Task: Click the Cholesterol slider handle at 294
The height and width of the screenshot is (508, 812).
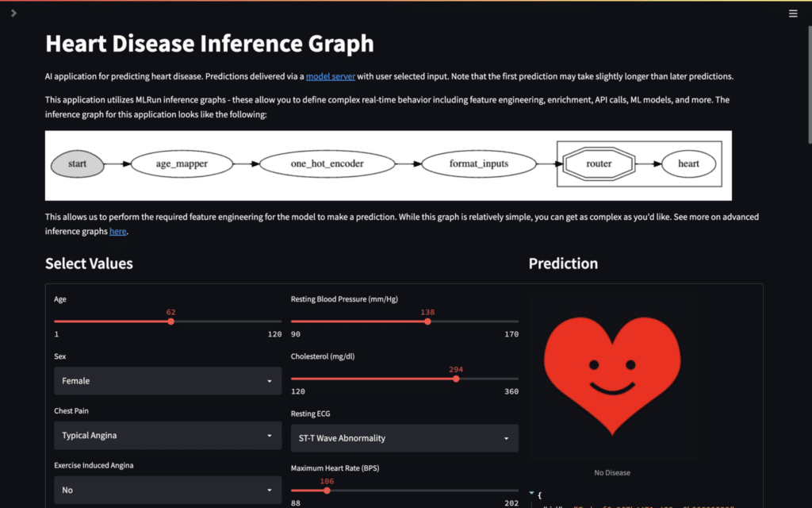Action: click(456, 379)
